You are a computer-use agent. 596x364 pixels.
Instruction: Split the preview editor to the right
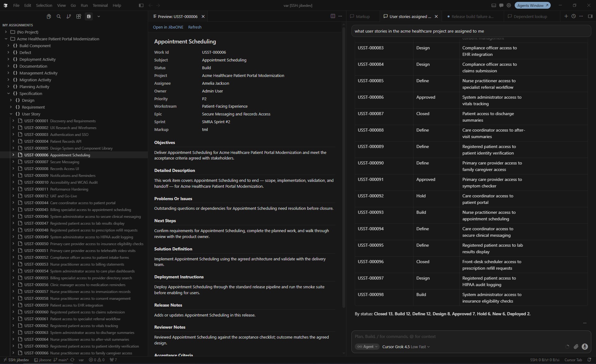(333, 16)
